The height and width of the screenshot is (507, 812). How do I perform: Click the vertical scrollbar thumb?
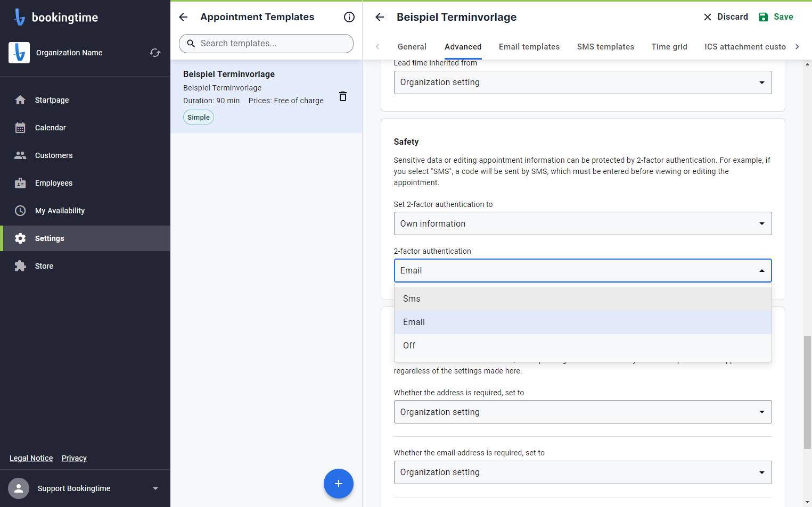pyautogui.click(x=808, y=392)
